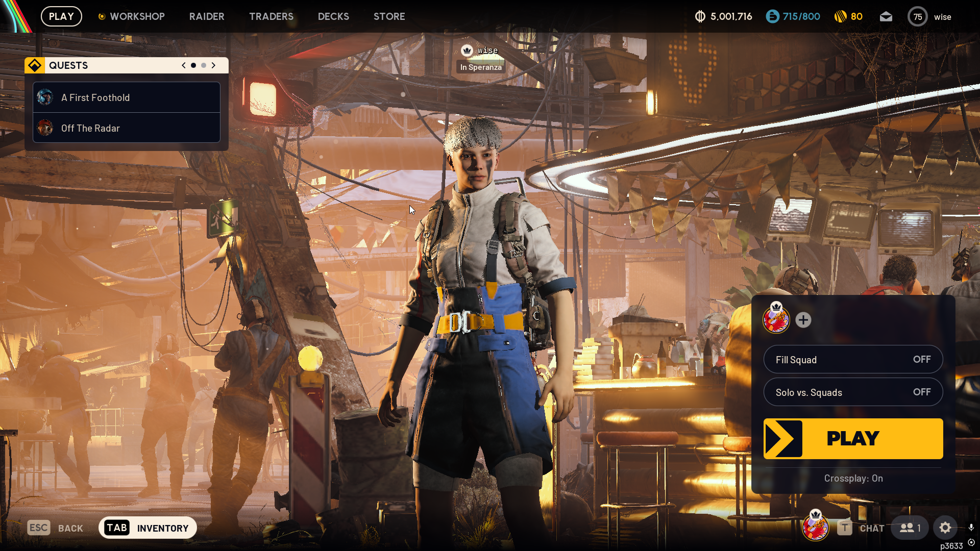
Task: Click the coin currency balance icon
Action: pos(700,17)
